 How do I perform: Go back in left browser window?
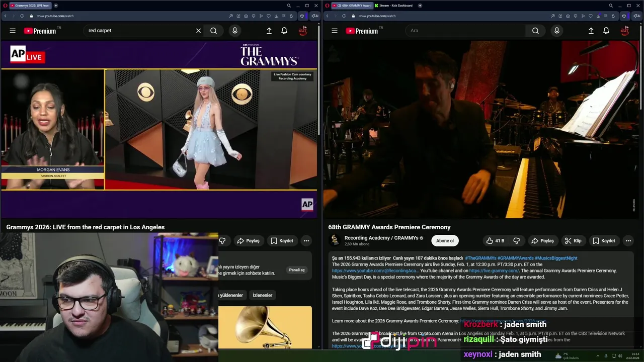5,16
